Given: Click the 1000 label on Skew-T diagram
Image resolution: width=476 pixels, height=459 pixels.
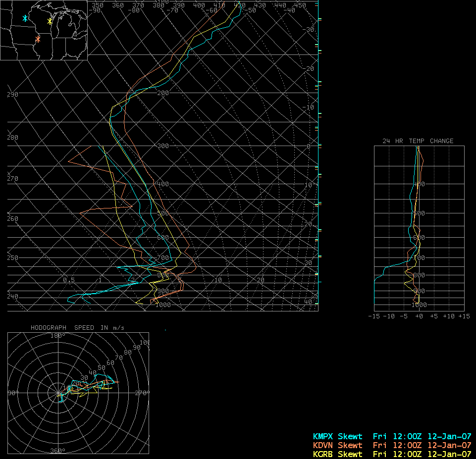Looking at the screenshot, I should [163, 305].
